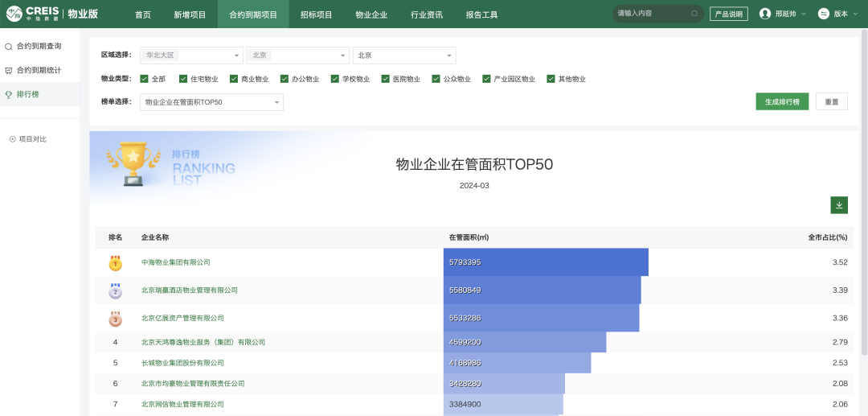This screenshot has height=416, width=868.
Task: Click the 5793395 blue bar for 中海物业
Action: 545,262
